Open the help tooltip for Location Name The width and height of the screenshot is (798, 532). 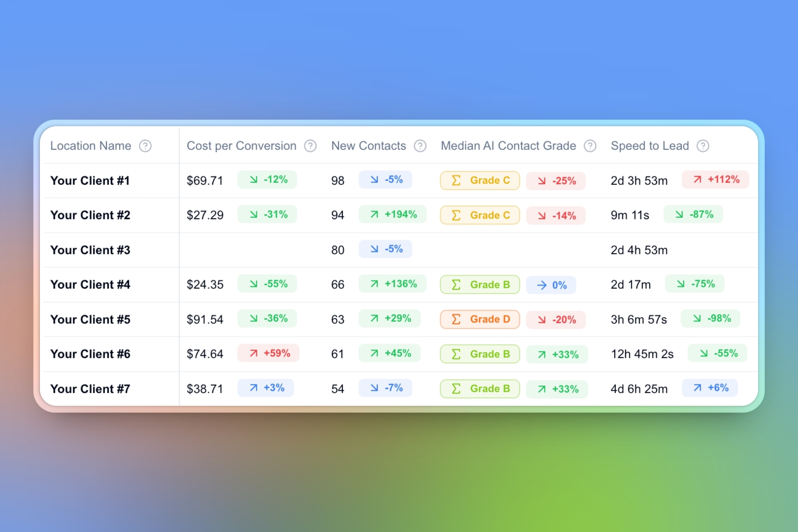pyautogui.click(x=145, y=146)
